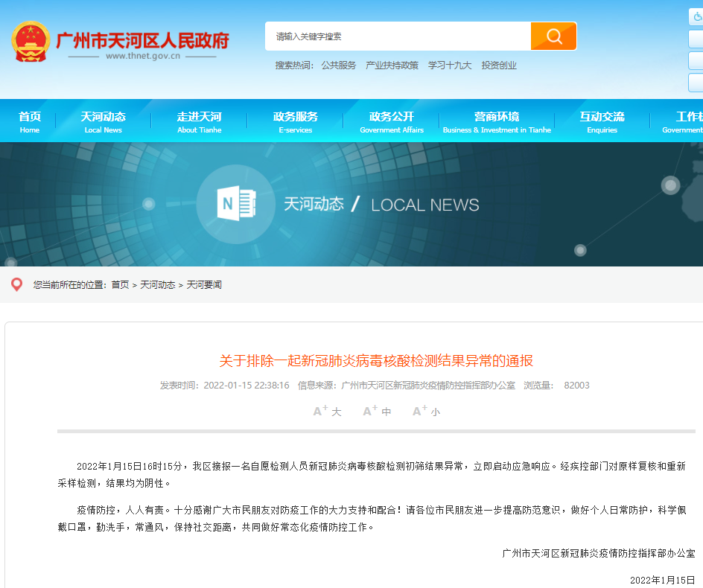The height and width of the screenshot is (588, 703).
Task: Set font size to medium (A+ 中)
Action: pyautogui.click(x=377, y=411)
